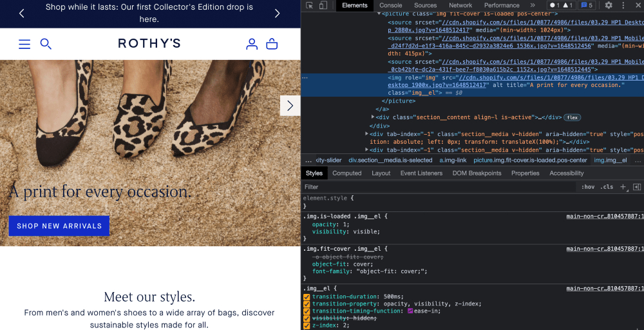The width and height of the screenshot is (644, 330).
Task: Switch to the Network tab
Action: pos(460,5)
